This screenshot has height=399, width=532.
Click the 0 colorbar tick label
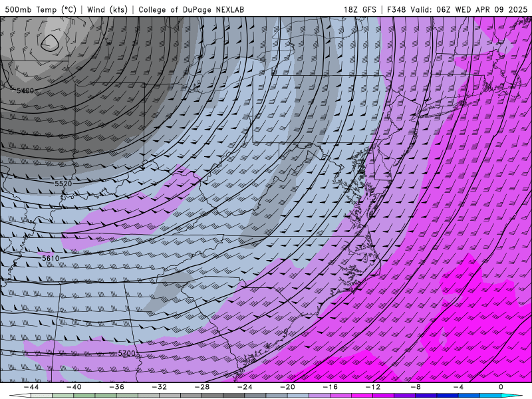(501, 387)
